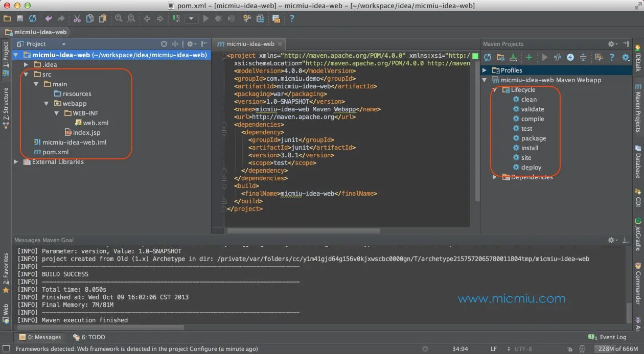Navigate back with the left arrow
644x354 pixels.
coord(147,18)
